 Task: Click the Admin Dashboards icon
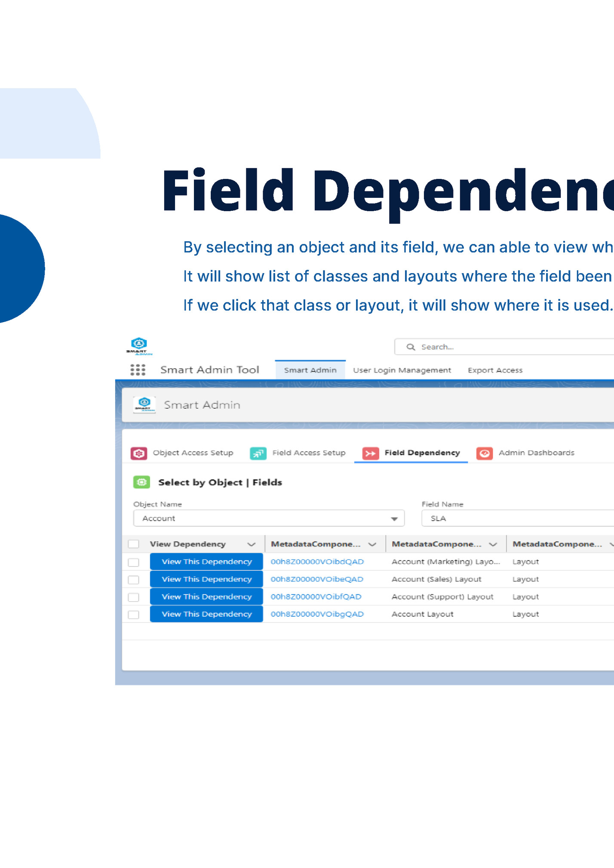[x=485, y=453]
